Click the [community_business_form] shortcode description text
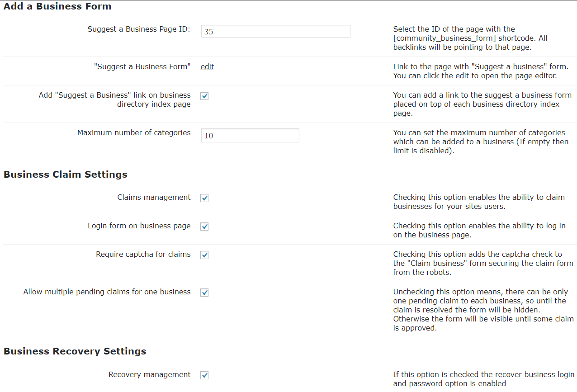Image resolution: width=577 pixels, height=392 pixels. [470, 38]
